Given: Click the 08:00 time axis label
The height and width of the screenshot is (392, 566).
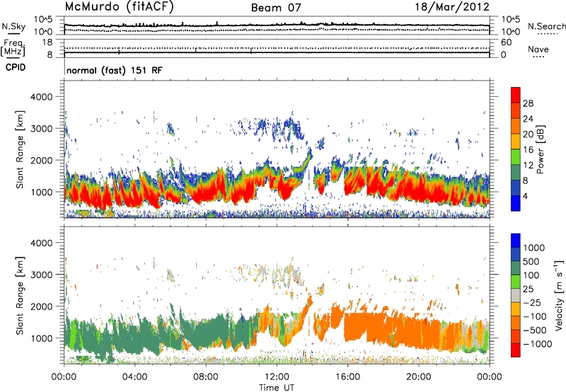Looking at the screenshot, I should pos(206,377).
